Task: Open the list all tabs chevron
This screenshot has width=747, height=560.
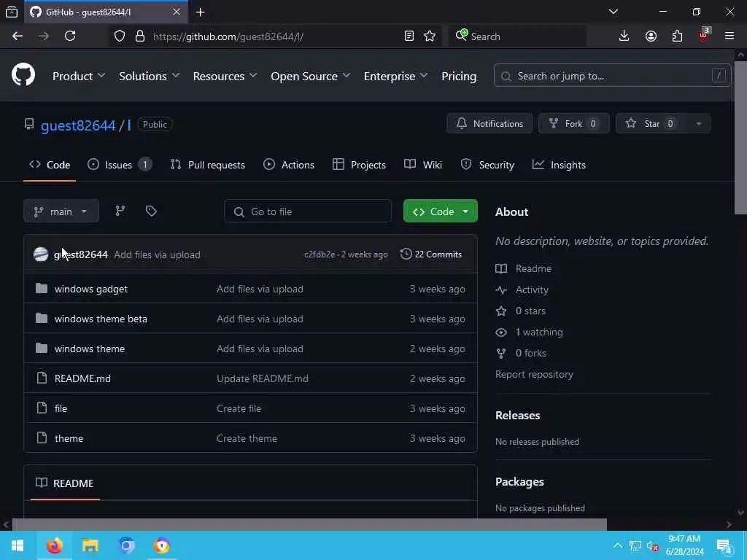Action: point(614,12)
